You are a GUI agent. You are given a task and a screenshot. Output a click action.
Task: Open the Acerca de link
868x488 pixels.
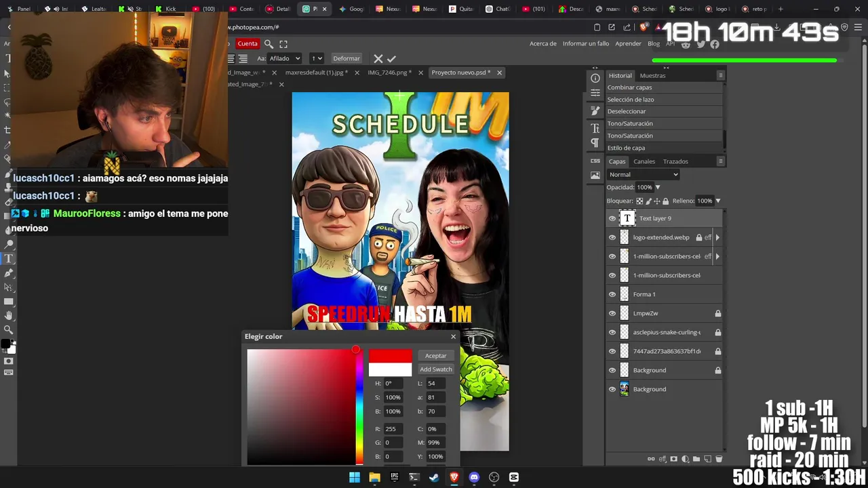(x=543, y=43)
